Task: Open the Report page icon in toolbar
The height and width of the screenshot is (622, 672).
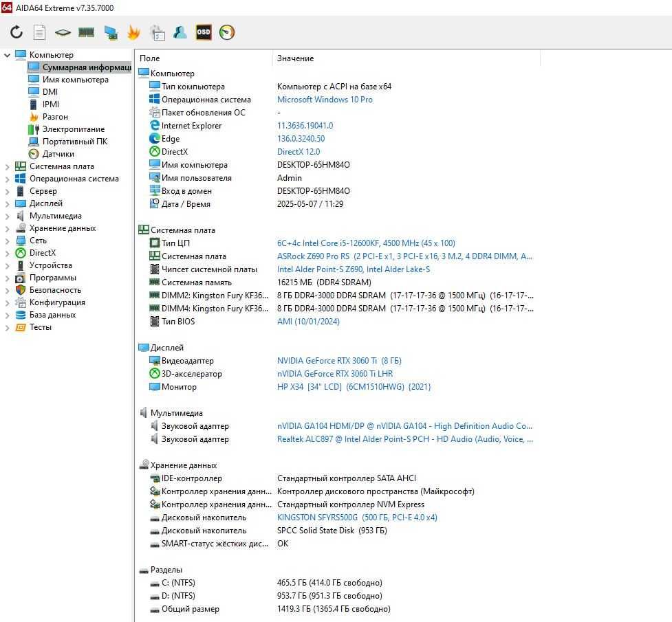Action: (39, 32)
